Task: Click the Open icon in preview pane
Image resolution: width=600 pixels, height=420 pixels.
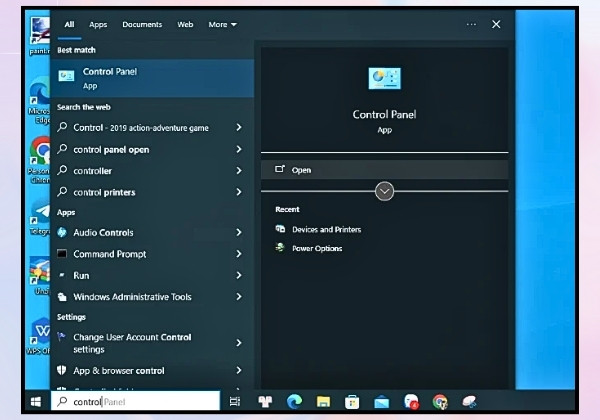Action: pos(280,169)
